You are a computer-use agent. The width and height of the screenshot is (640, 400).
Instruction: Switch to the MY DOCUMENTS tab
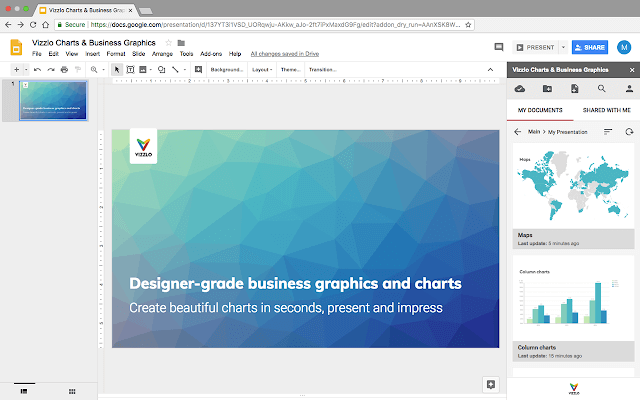point(540,110)
